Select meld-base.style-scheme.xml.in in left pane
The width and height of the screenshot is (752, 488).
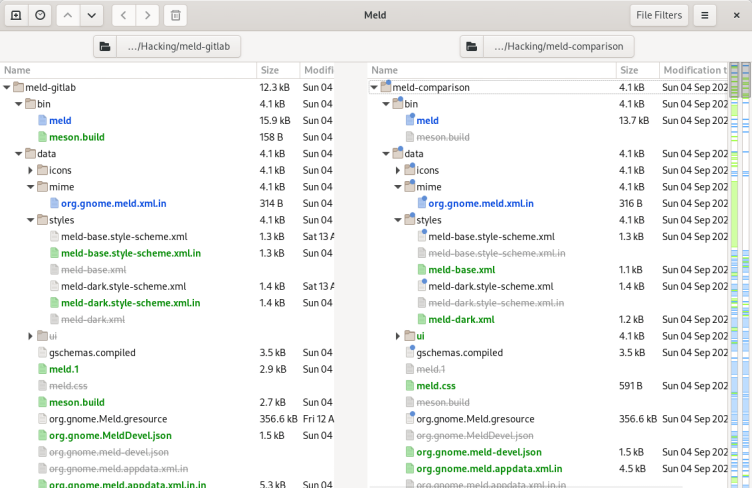(130, 253)
